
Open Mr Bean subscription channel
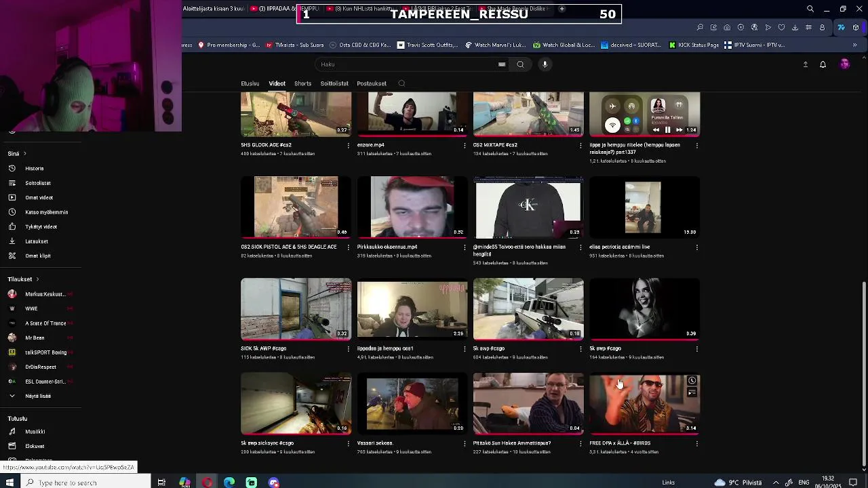click(x=35, y=338)
